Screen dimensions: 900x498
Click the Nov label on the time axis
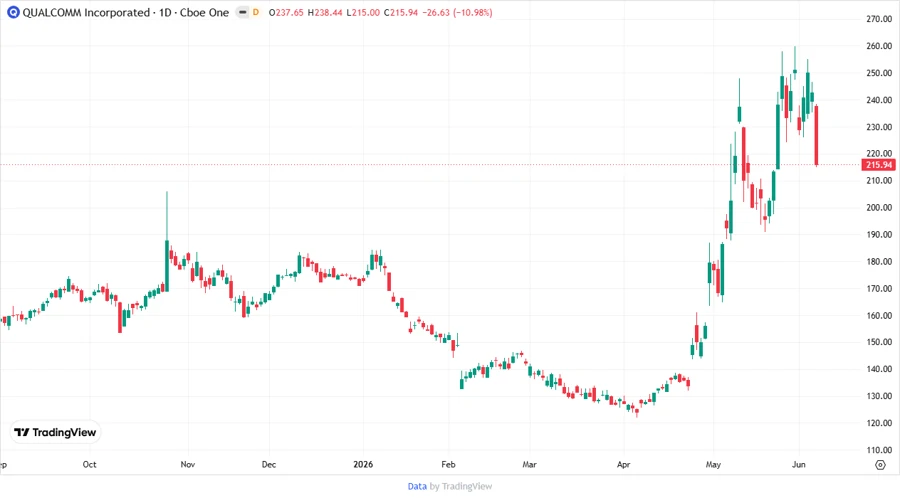click(x=188, y=464)
